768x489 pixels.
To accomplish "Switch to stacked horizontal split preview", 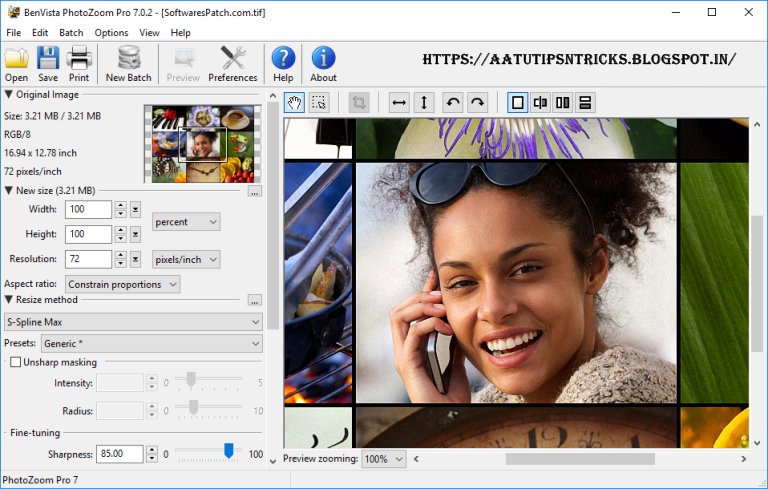I will tap(585, 102).
